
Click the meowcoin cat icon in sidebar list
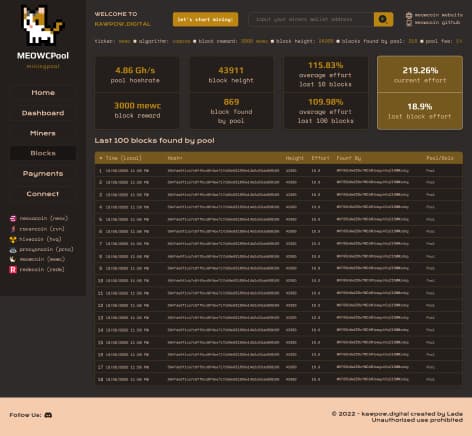13,259
